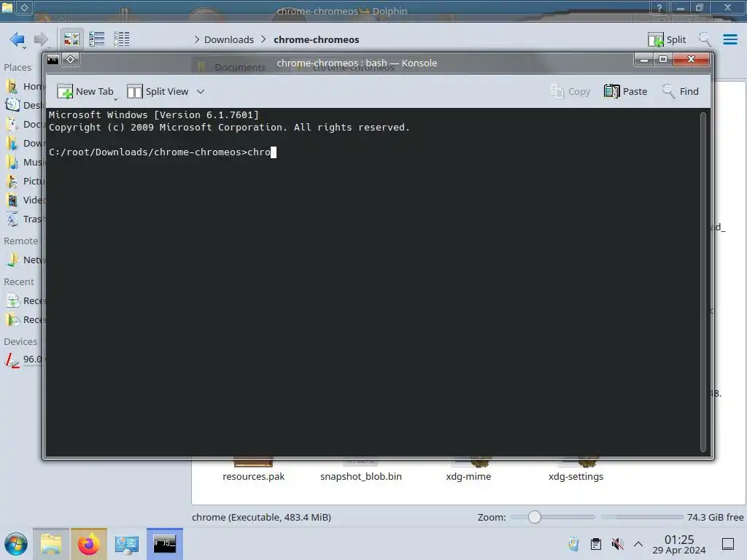This screenshot has width=747, height=560.
Task: Open Network in Remote section
Action: [24, 260]
